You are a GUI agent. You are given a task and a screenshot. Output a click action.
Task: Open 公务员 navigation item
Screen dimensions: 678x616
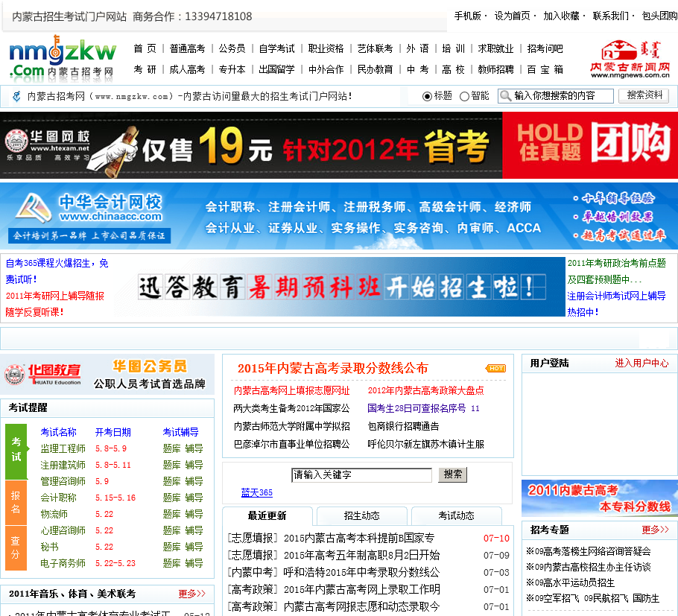pos(232,48)
